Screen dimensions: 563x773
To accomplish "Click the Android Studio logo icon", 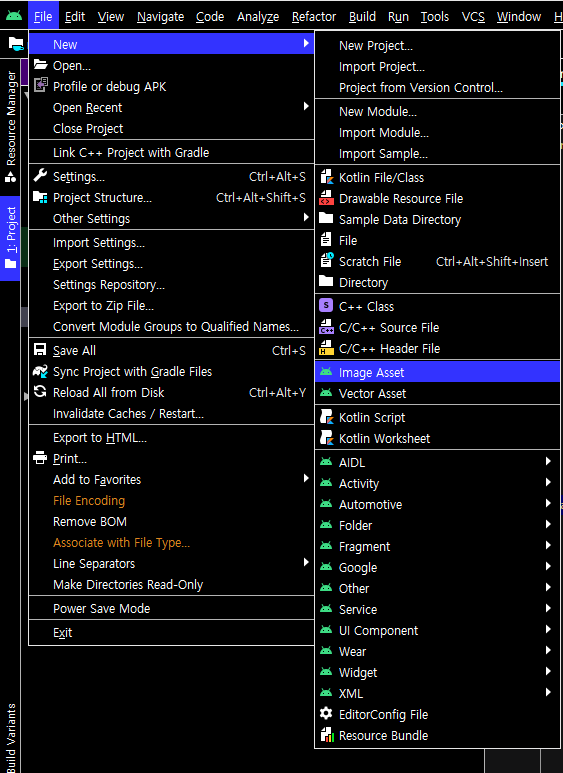I will pos(14,15).
